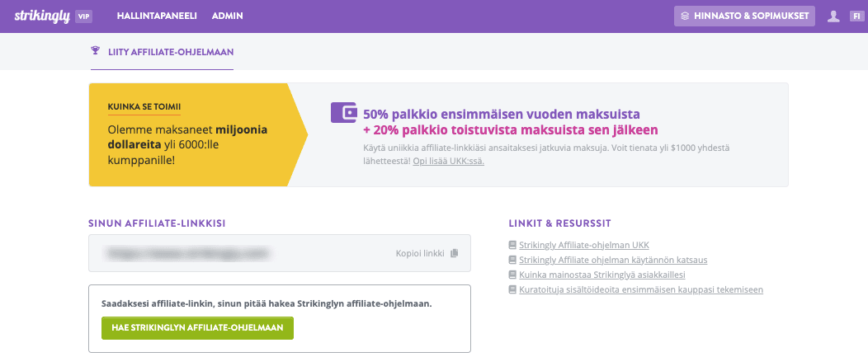Click the VIP badge
Screen dimensions: 868x357
click(83, 16)
